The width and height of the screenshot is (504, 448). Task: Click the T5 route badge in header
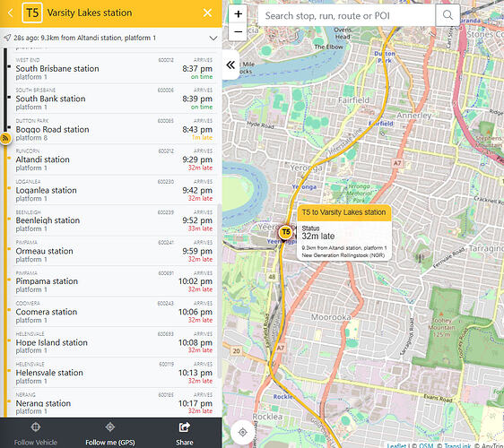[32, 13]
